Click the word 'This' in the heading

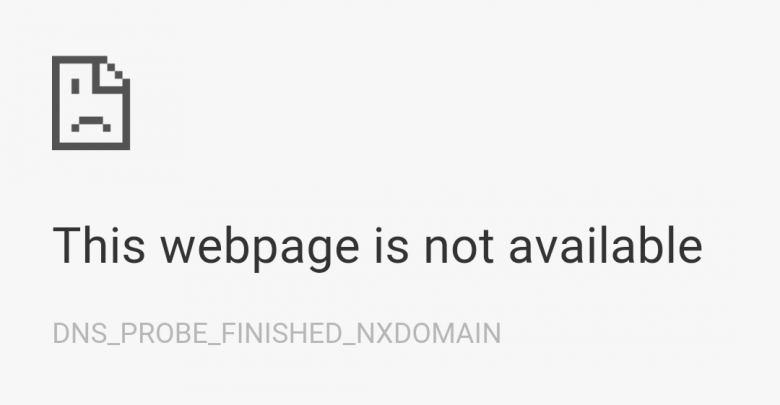pos(98,245)
